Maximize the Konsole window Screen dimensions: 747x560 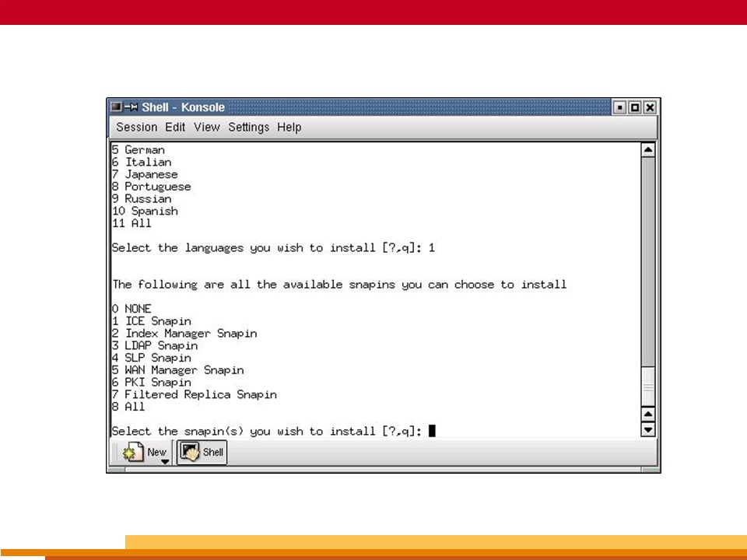click(635, 107)
